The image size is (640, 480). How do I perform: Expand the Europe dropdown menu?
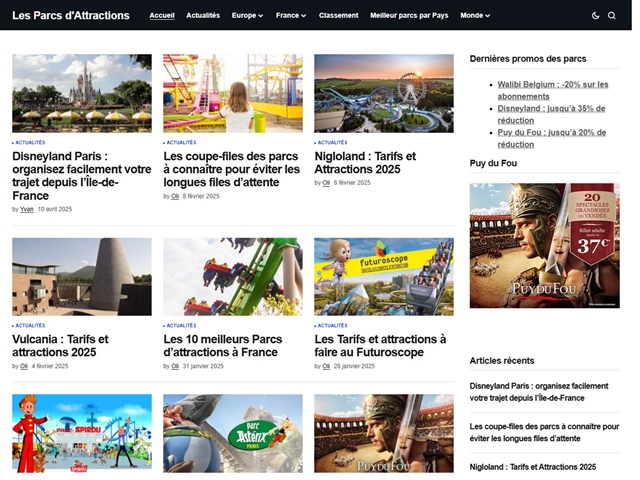pos(247,16)
